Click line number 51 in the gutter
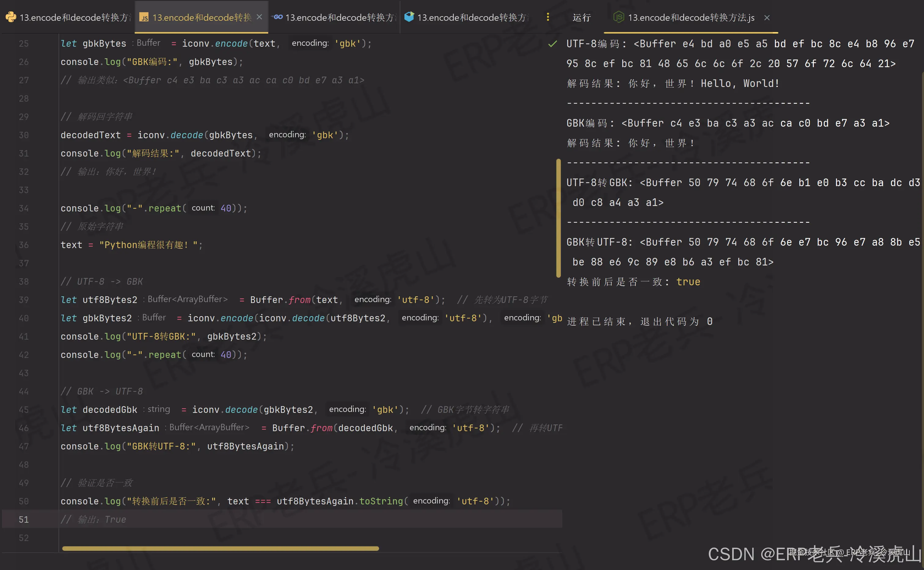This screenshot has width=924, height=570. click(24, 519)
